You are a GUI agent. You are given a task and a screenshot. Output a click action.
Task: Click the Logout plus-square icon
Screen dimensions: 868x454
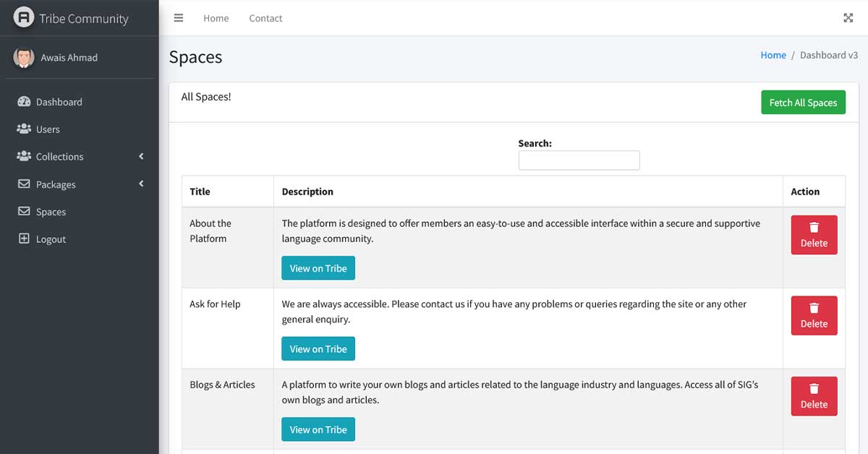[x=24, y=239]
